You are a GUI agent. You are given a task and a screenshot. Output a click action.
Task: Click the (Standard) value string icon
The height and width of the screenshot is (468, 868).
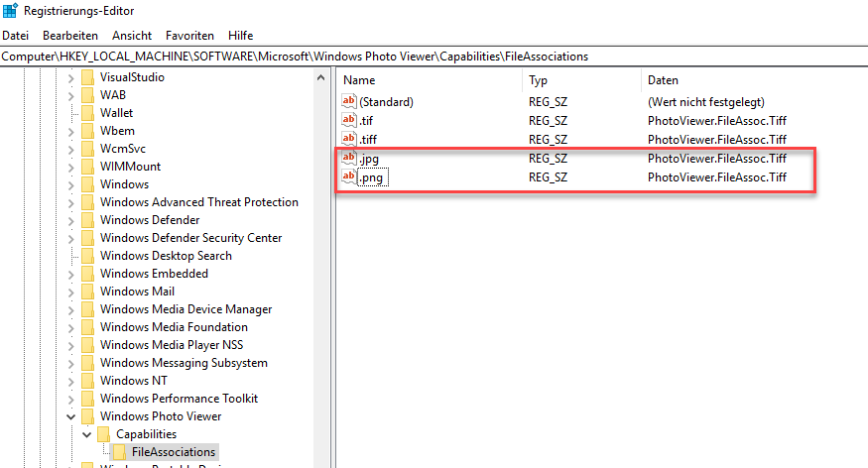[x=349, y=101]
